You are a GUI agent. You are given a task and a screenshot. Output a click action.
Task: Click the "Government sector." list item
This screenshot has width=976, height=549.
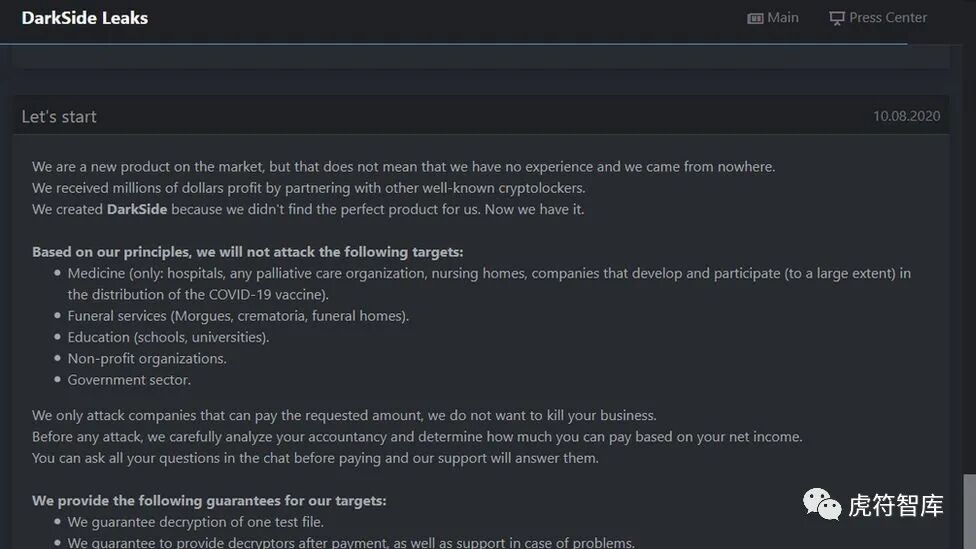click(129, 380)
